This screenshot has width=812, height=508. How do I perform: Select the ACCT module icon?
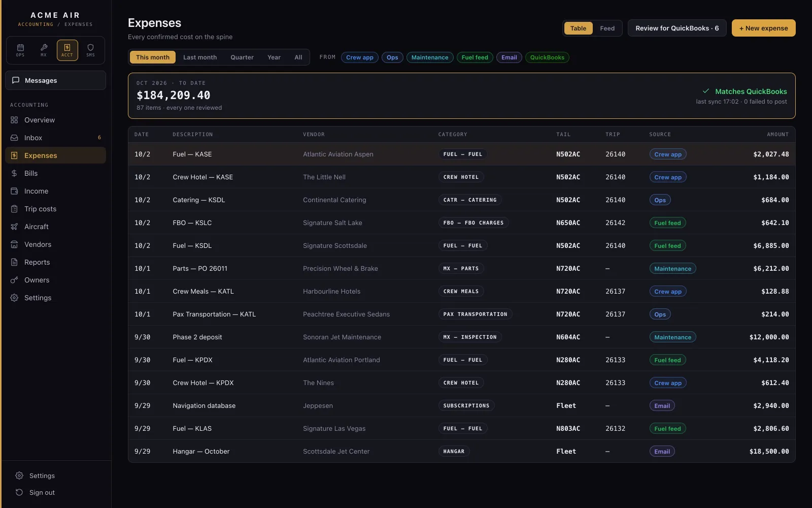point(67,50)
